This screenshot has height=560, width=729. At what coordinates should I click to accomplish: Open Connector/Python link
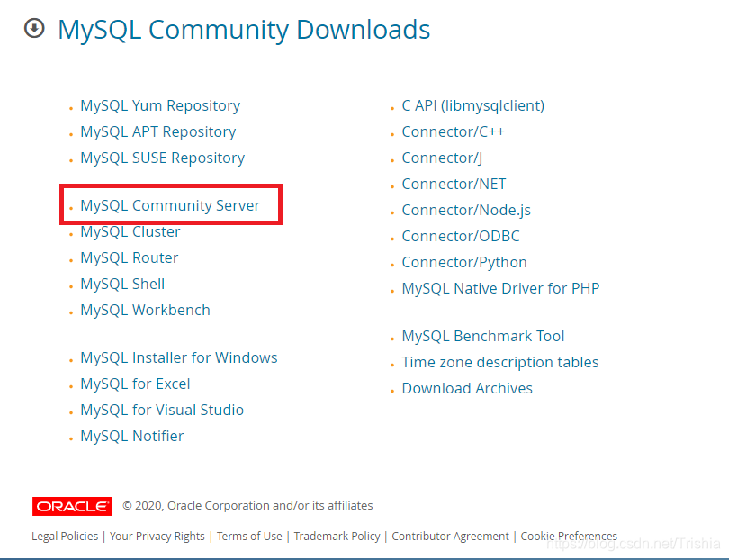(x=464, y=262)
